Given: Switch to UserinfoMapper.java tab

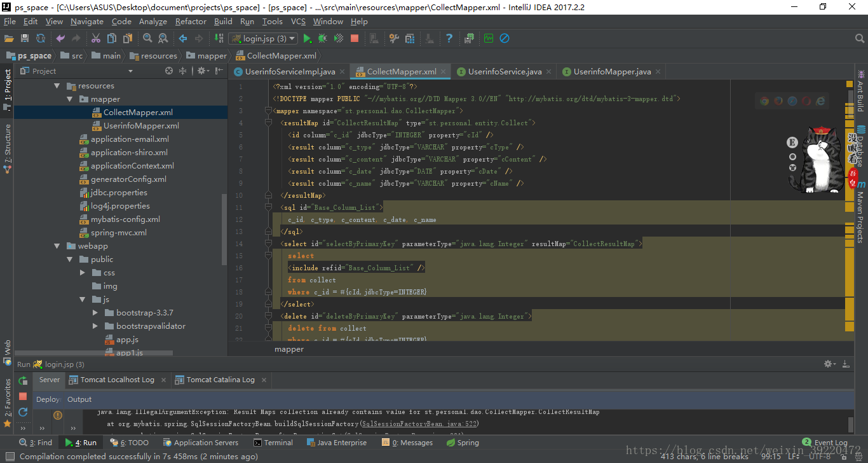Looking at the screenshot, I should (612, 72).
